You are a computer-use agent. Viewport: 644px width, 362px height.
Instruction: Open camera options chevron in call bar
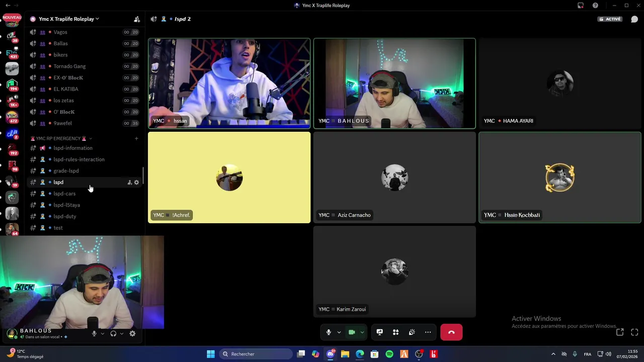pos(362,332)
